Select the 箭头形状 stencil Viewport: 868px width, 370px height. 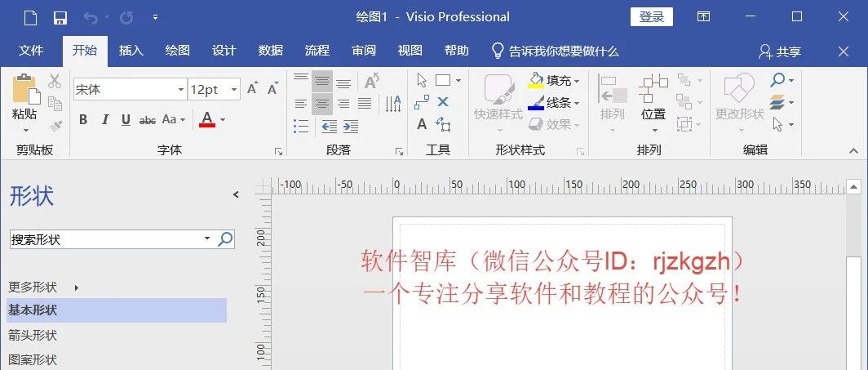[x=33, y=335]
